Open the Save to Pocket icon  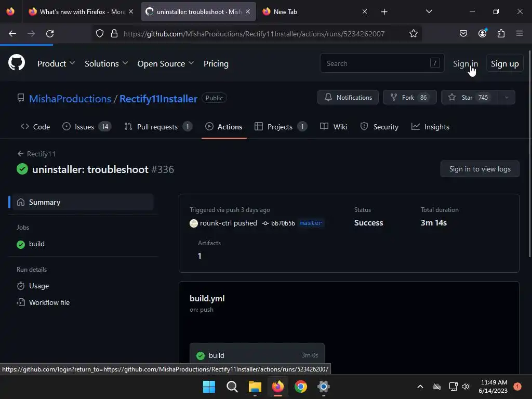(x=463, y=33)
